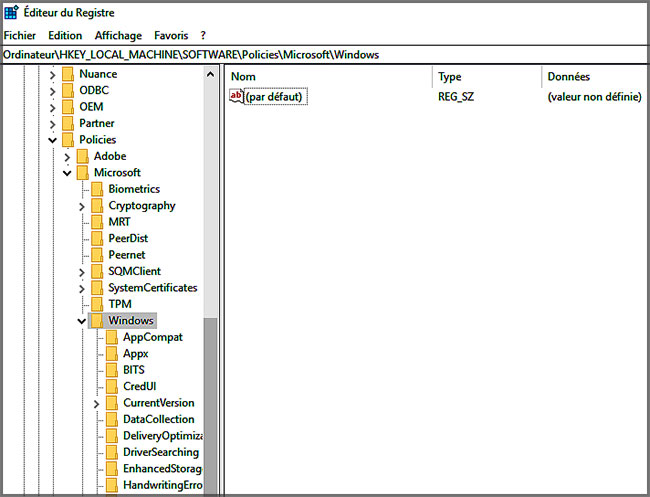
Task: Click the Windows folder icon
Action: click(x=97, y=320)
